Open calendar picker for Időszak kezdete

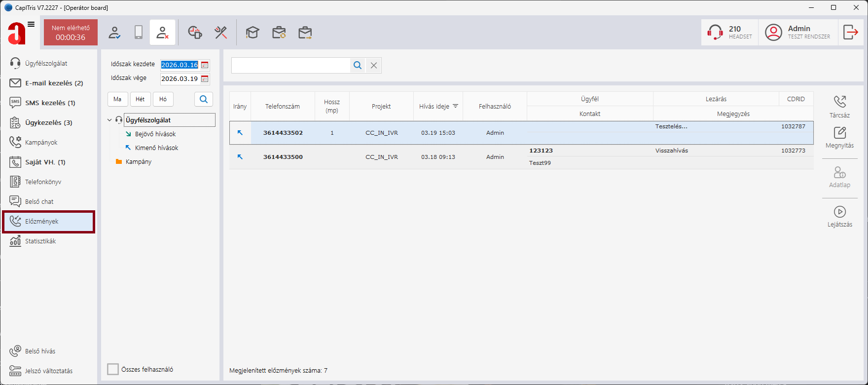tap(205, 65)
